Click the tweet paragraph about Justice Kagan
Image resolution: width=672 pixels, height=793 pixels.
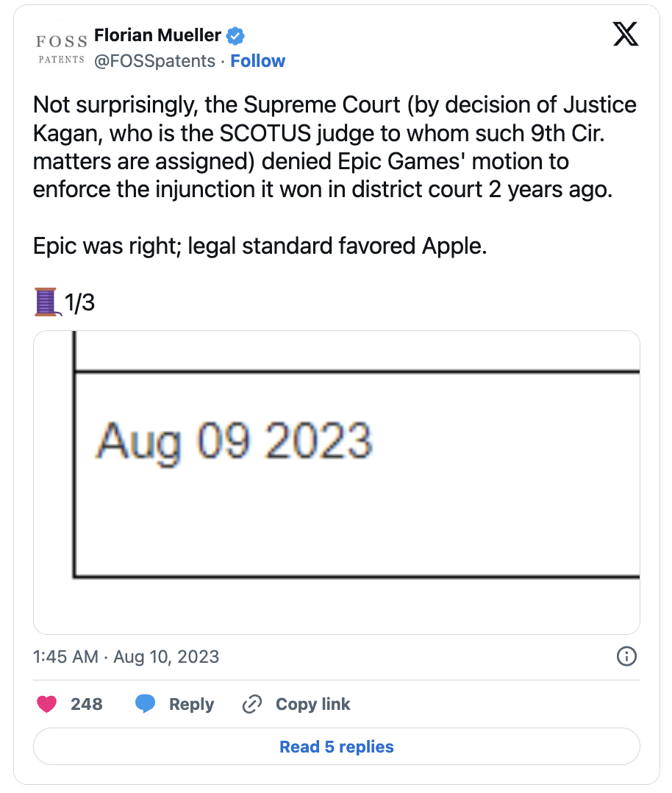[x=335, y=147]
